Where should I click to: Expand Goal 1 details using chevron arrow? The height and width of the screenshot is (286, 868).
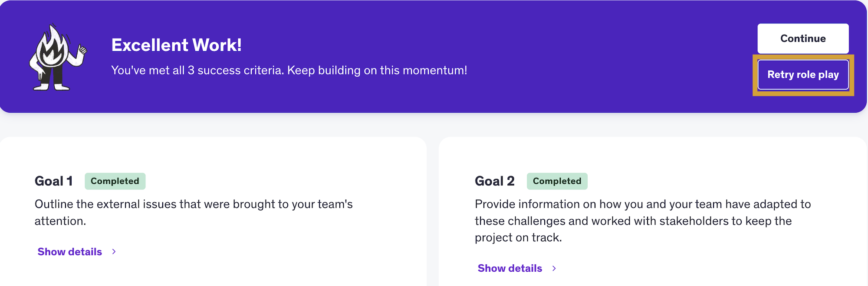pyautogui.click(x=114, y=252)
